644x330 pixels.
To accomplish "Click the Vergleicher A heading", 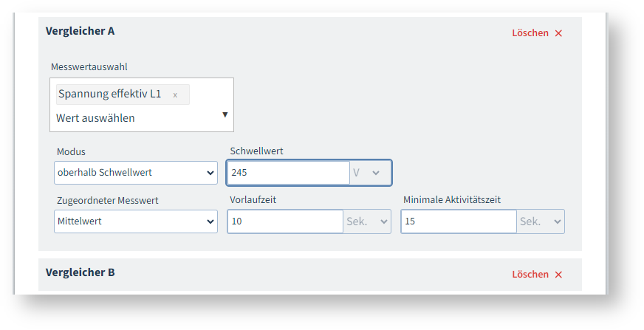I will pos(80,31).
